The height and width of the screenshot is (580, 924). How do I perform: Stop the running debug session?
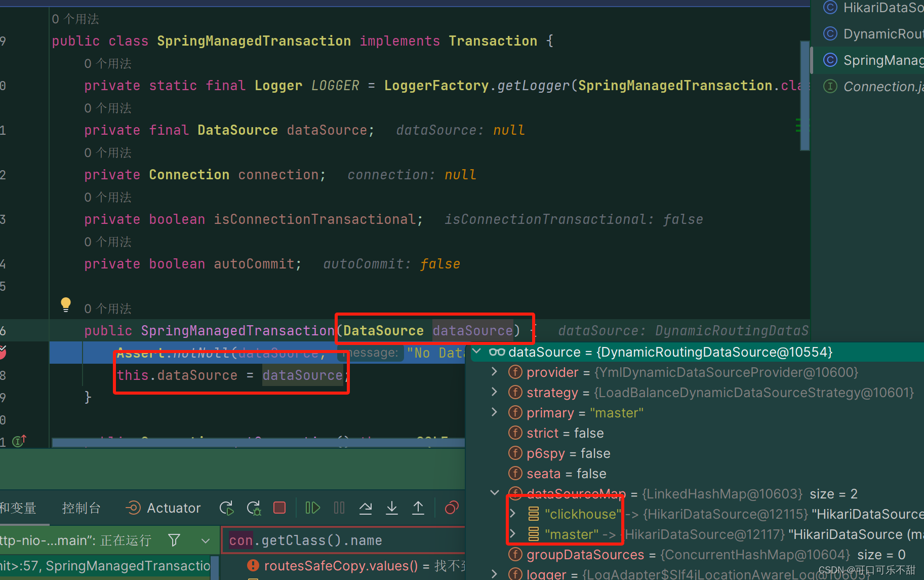point(279,508)
